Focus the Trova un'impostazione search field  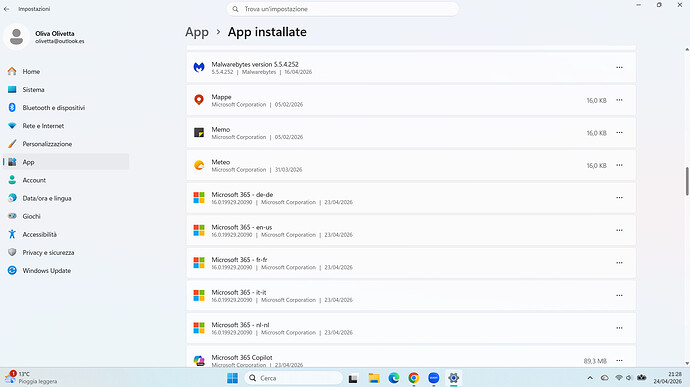[342, 9]
